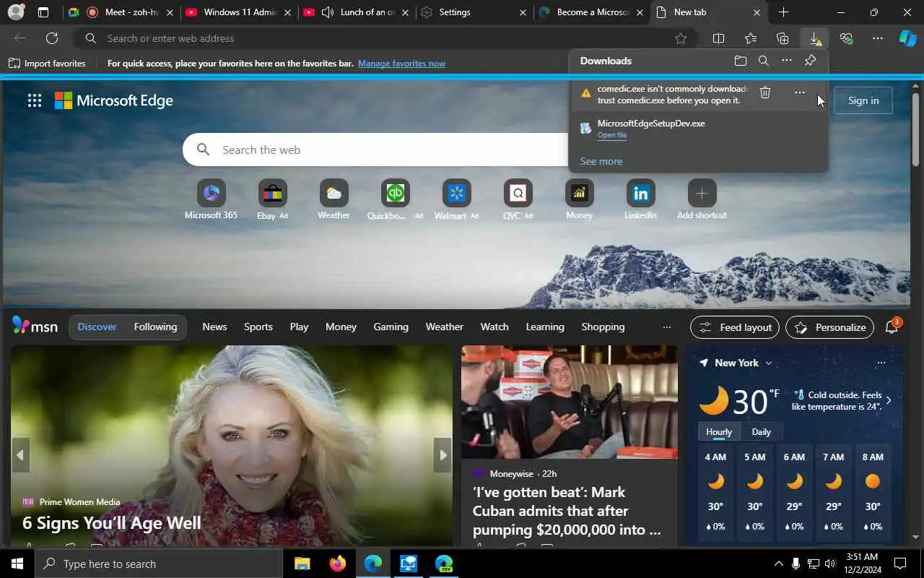This screenshot has height=578, width=924.
Task: Open the Money shortcut tile
Action: 579,199
